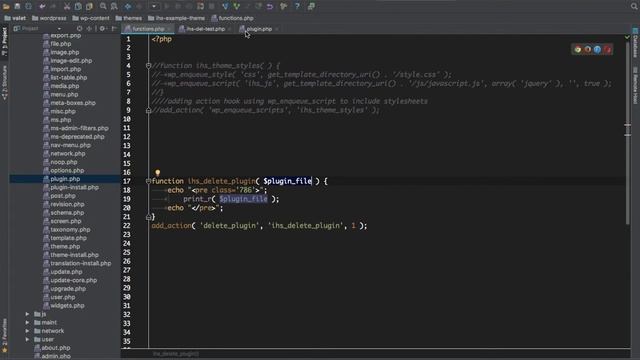Click the Paste icon in the toolbar
Screen dimensions: 640x360
point(89,6)
